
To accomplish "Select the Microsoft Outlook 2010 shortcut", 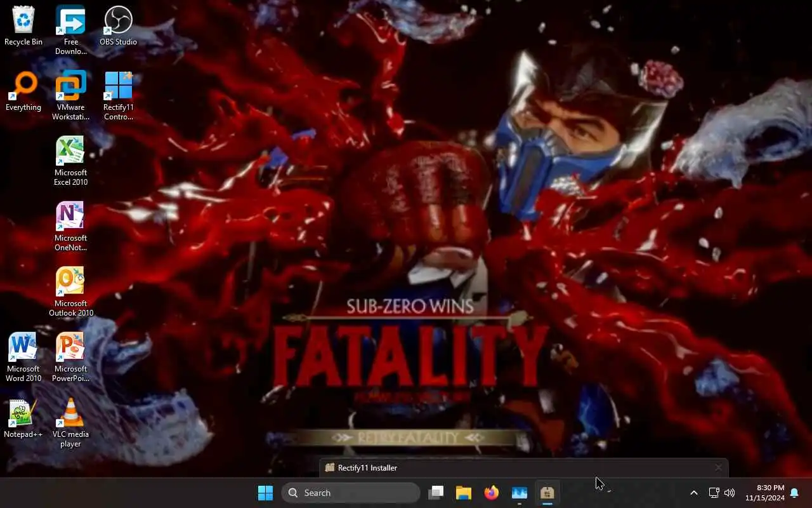I will (x=70, y=292).
